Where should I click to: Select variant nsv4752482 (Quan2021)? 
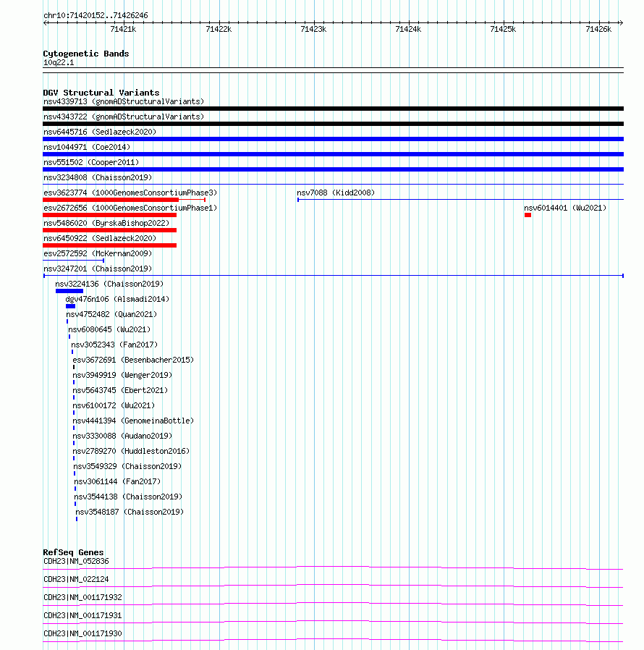point(111,314)
